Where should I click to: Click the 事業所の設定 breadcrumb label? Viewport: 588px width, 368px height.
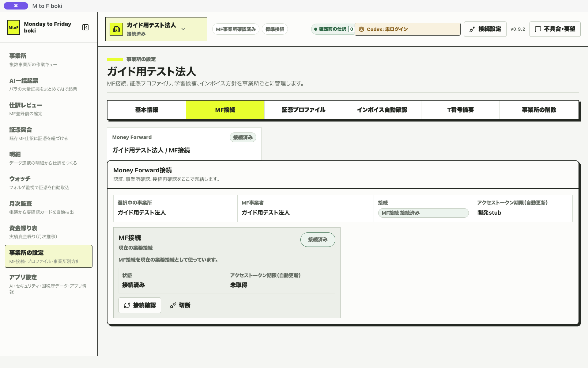pyautogui.click(x=141, y=59)
